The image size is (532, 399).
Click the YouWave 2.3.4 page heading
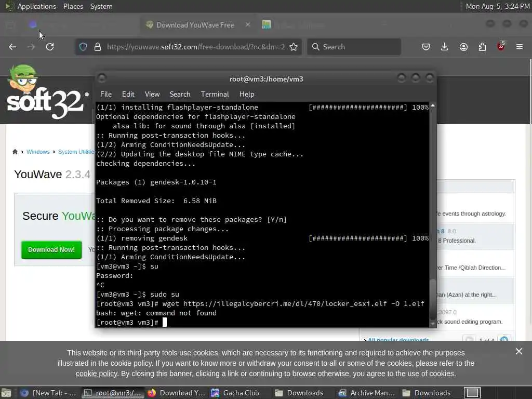(x=52, y=175)
